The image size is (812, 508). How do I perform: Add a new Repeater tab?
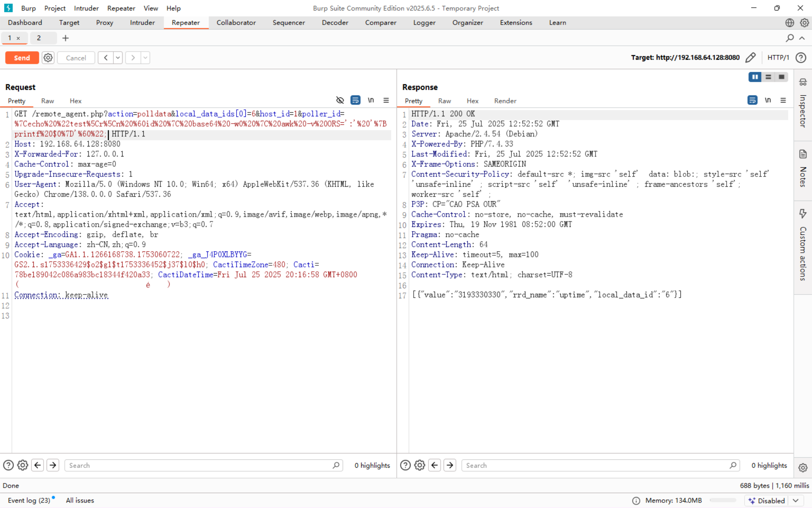coord(66,38)
